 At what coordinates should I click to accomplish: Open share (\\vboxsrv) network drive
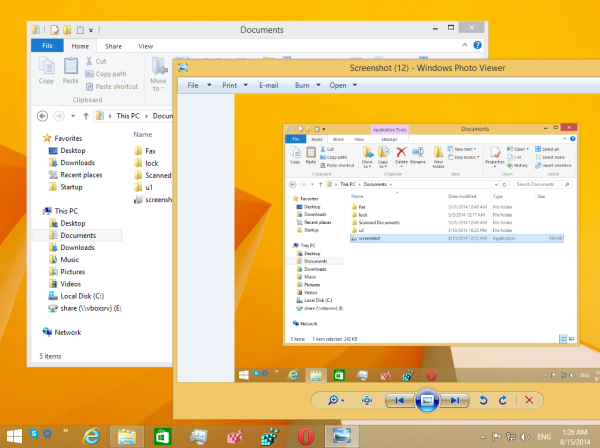click(x=85, y=308)
